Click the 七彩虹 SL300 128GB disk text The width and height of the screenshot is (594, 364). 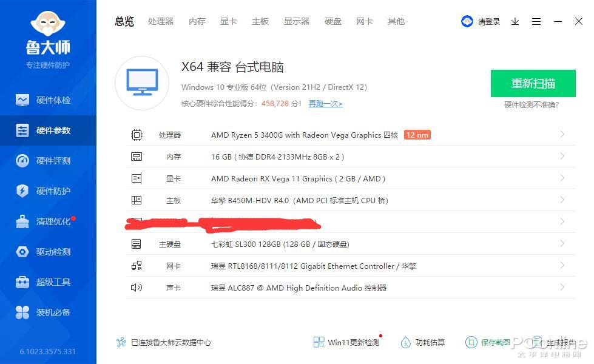coord(280,244)
